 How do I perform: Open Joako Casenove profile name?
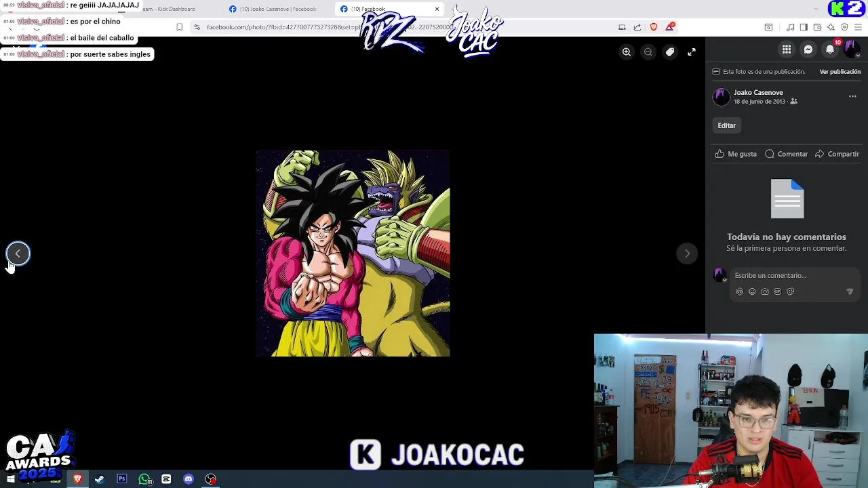(x=758, y=92)
